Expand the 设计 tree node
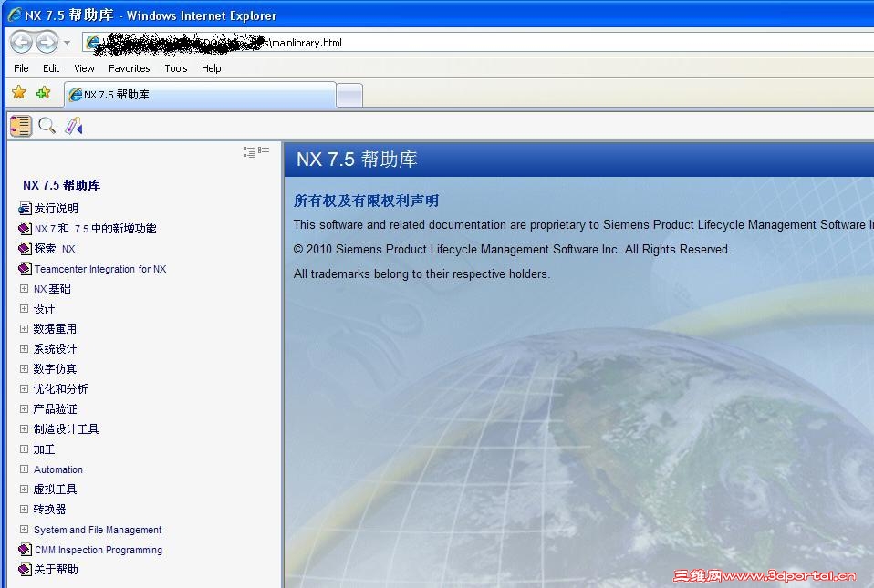The height and width of the screenshot is (588, 874). [x=24, y=308]
